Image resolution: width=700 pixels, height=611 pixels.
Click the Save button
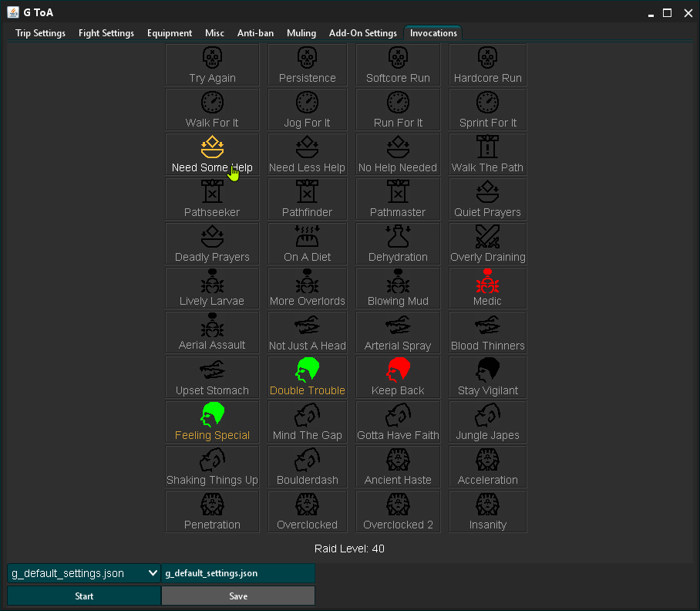point(238,596)
